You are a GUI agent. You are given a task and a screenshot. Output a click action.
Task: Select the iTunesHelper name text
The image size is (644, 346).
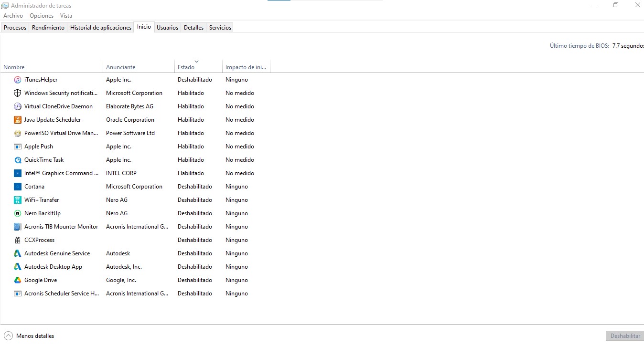click(41, 80)
